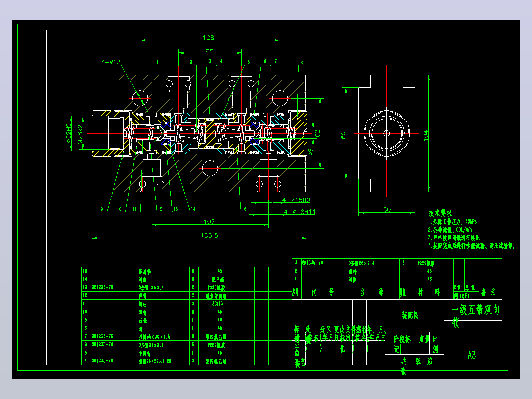
Task: Select the 挡圈26×22×1.25 parts list entry
Action: pos(155,361)
